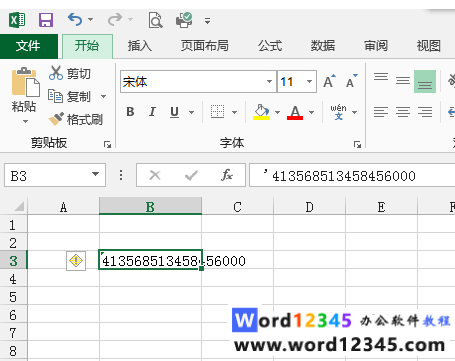Select cell B3 containing 413568513458456000
Screen dimensions: 455x361
(150, 260)
